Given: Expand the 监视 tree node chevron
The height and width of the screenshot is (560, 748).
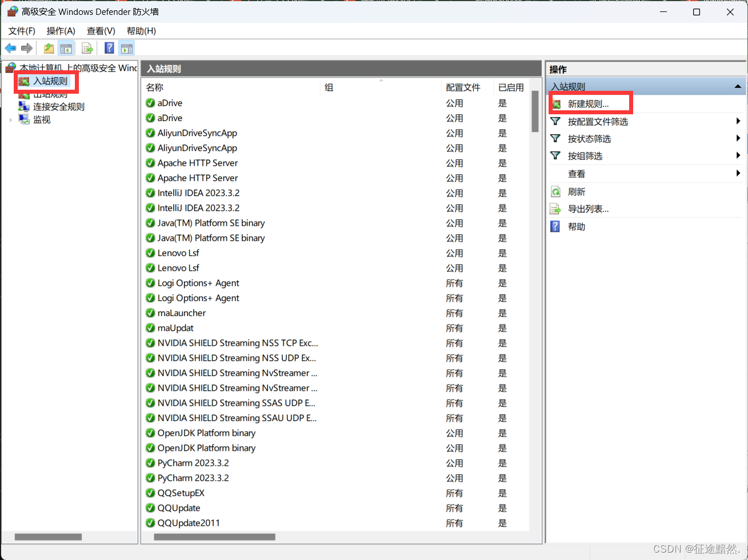Looking at the screenshot, I should 10,119.
